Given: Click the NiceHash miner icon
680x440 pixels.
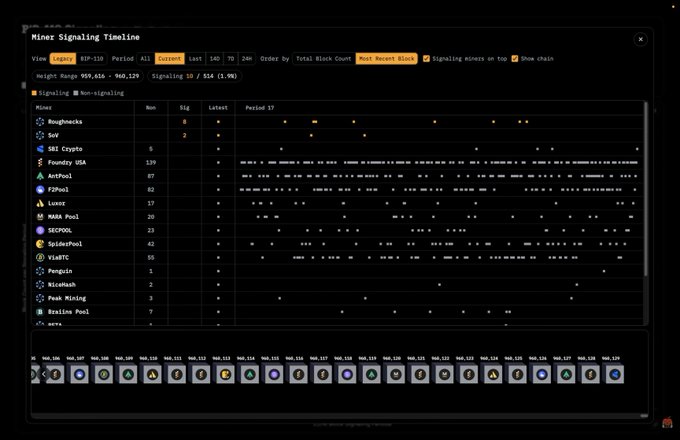Looking at the screenshot, I should click(40, 284).
